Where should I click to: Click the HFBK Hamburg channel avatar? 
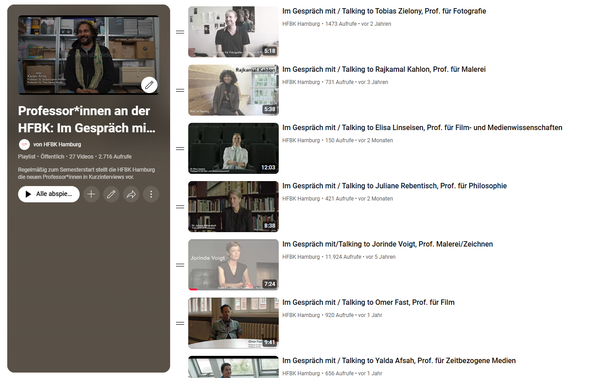[24, 144]
